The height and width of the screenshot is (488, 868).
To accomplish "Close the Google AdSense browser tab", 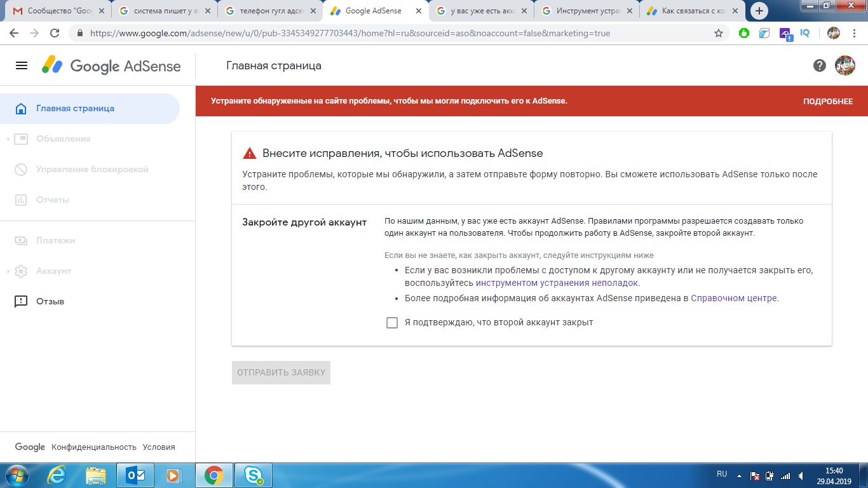I will (417, 11).
